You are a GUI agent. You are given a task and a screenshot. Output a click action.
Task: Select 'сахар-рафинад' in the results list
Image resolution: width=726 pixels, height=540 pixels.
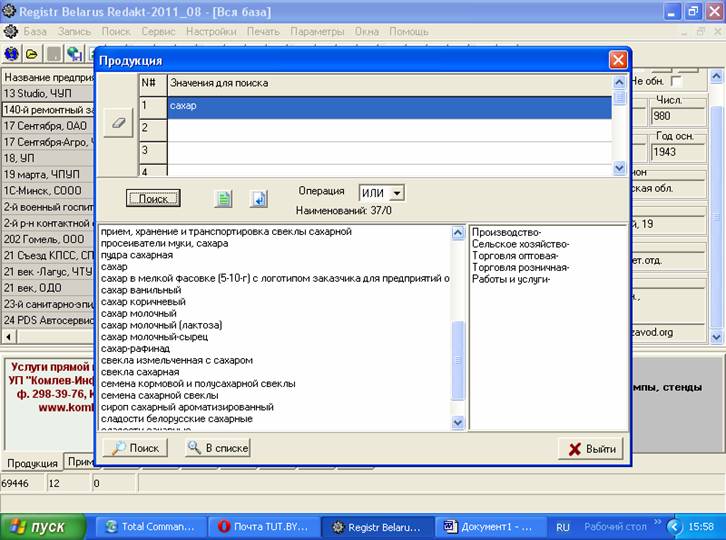point(137,348)
